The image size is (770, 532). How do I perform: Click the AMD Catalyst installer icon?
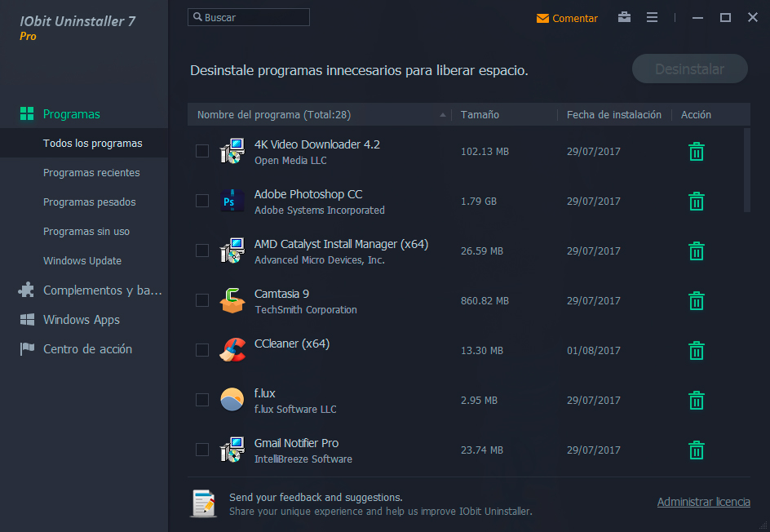pos(232,251)
